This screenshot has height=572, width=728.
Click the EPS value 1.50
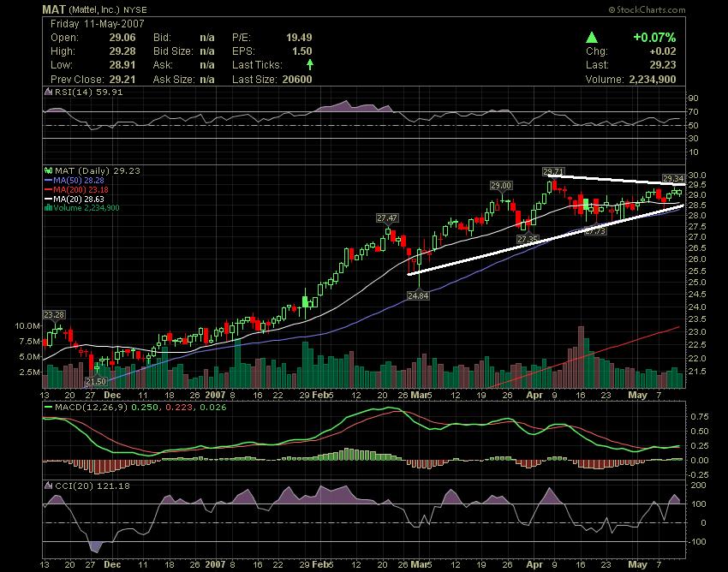pyautogui.click(x=302, y=51)
